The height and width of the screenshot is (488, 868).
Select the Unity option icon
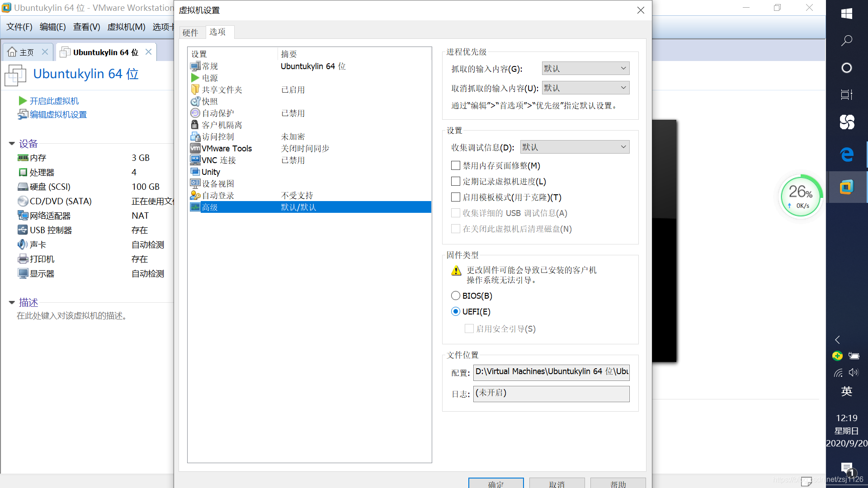point(195,172)
